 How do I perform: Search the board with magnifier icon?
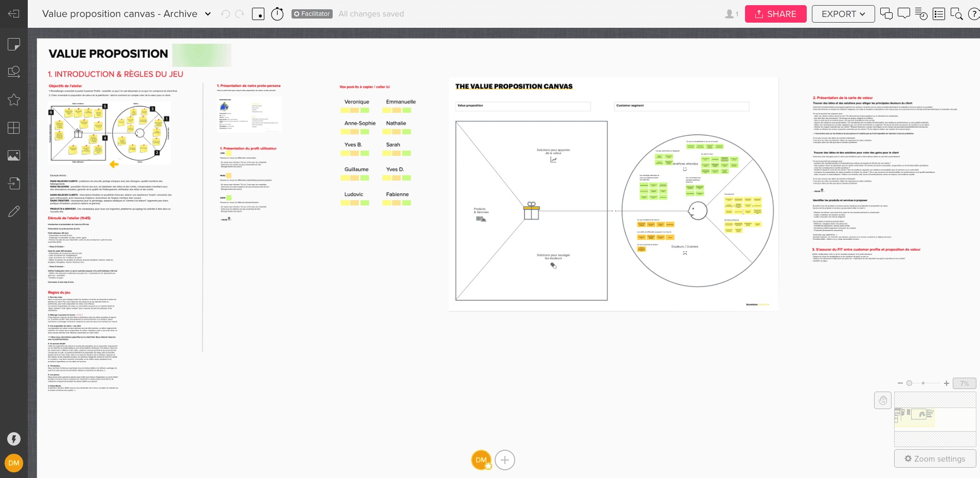pyautogui.click(x=956, y=14)
